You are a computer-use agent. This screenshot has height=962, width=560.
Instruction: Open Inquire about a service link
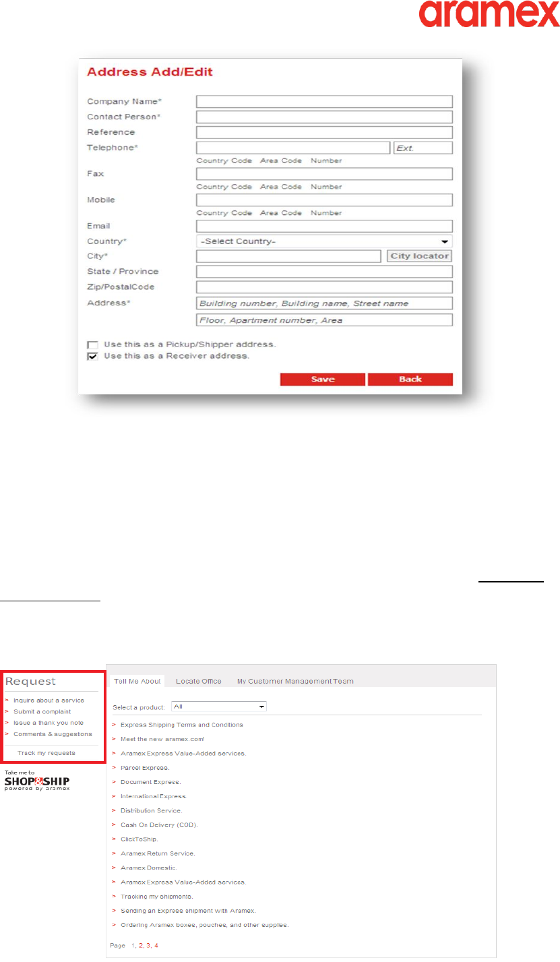tap(49, 700)
